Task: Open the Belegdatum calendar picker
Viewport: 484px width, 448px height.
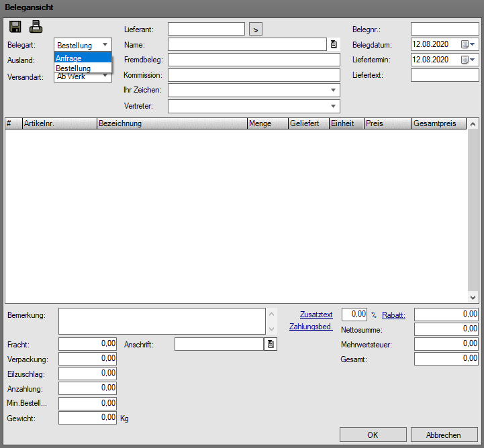Action: tap(468, 44)
